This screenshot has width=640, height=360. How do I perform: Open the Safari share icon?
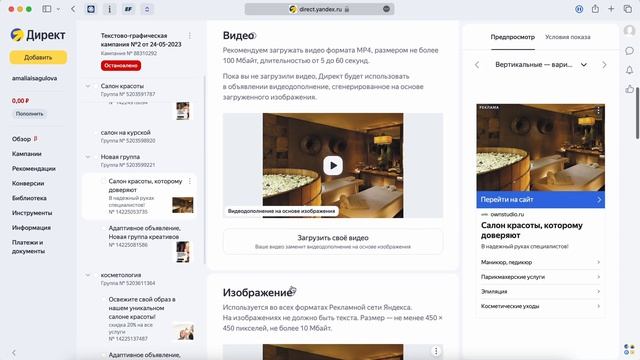(595, 9)
